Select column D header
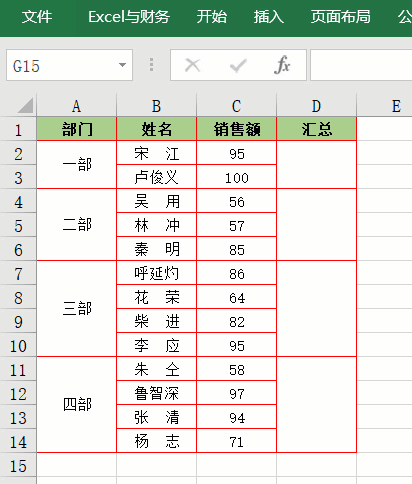Viewport: 412px width, 484px height. (x=317, y=106)
